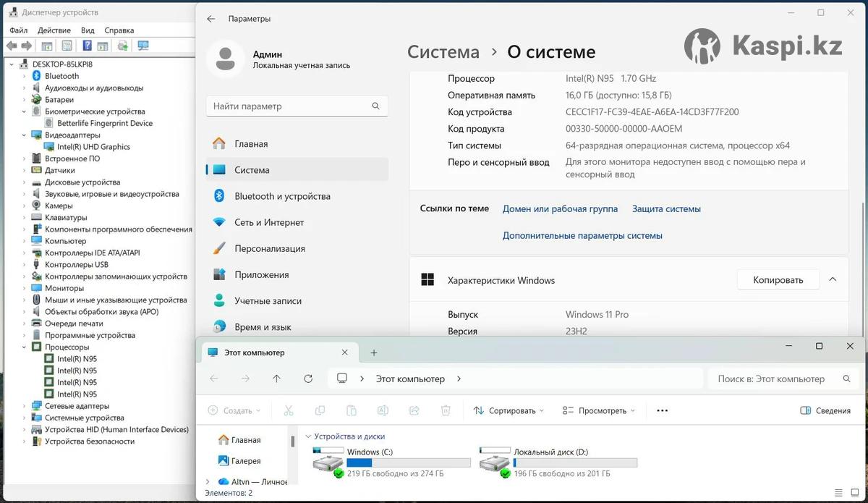Screen dimensions: 868x503
Task: Open the Справка menu
Action: (119, 30)
